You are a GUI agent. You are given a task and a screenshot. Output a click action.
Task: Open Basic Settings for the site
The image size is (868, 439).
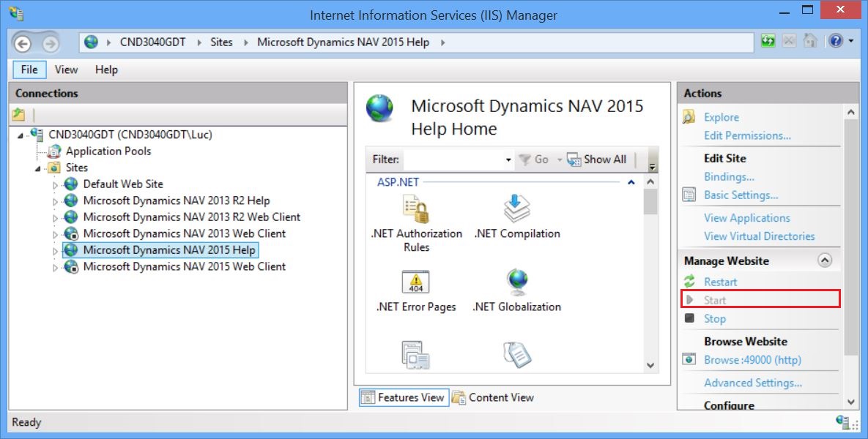coord(741,195)
